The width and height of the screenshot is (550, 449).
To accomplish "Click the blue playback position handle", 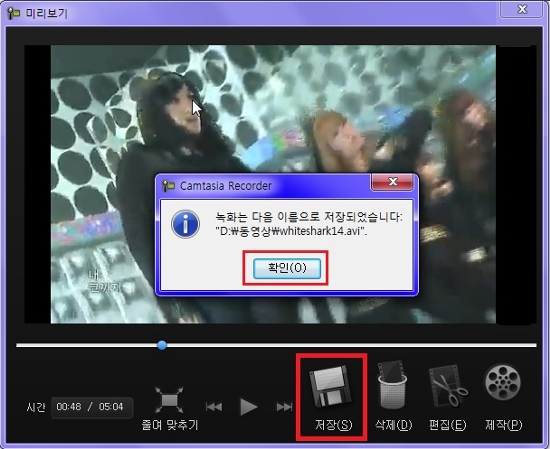I will pos(162,345).
